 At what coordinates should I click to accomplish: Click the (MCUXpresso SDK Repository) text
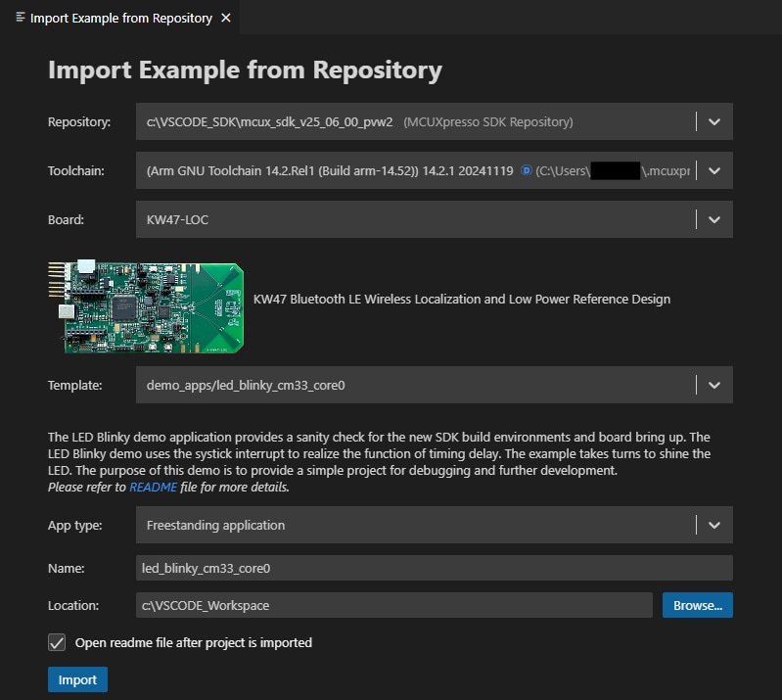click(x=487, y=121)
